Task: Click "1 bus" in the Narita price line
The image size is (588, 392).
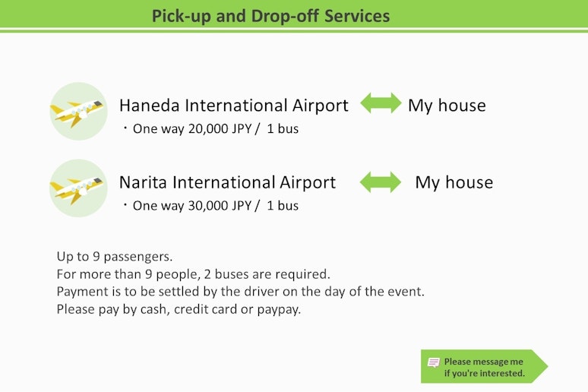Action: click(283, 206)
